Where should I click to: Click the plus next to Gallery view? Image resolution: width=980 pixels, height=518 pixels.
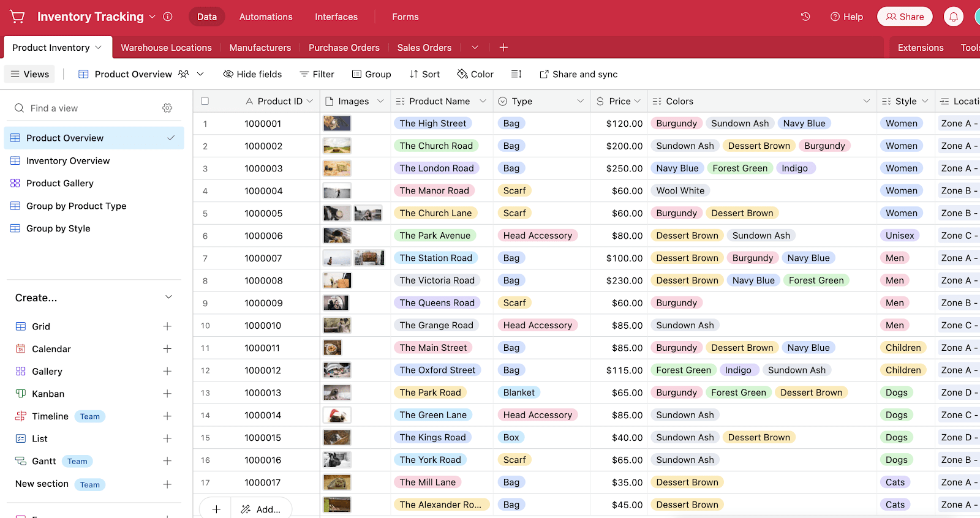167,371
